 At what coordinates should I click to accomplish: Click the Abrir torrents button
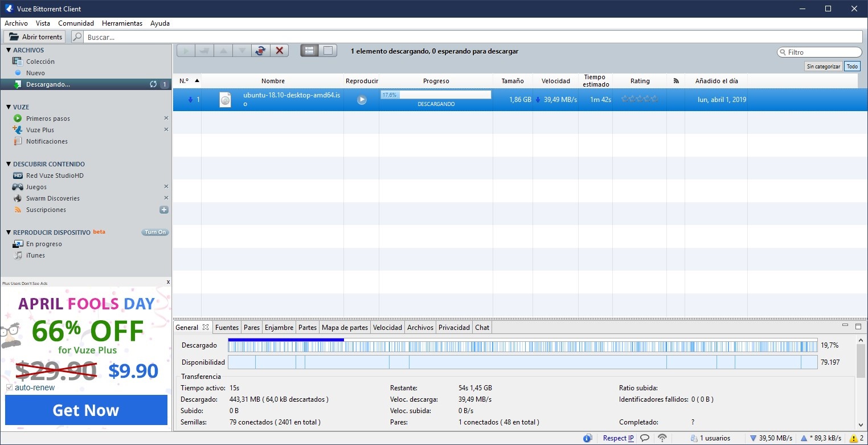pyautogui.click(x=35, y=37)
